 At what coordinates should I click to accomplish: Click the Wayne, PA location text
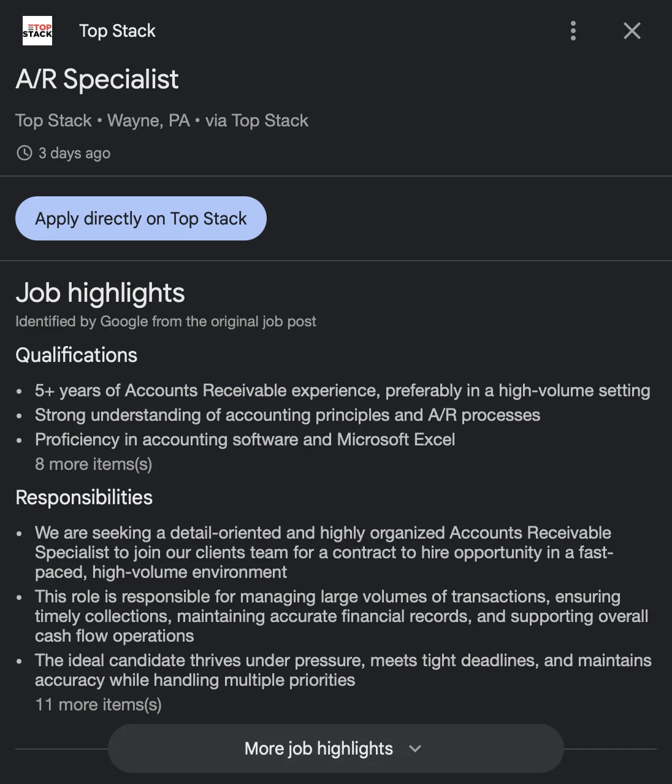tap(148, 120)
